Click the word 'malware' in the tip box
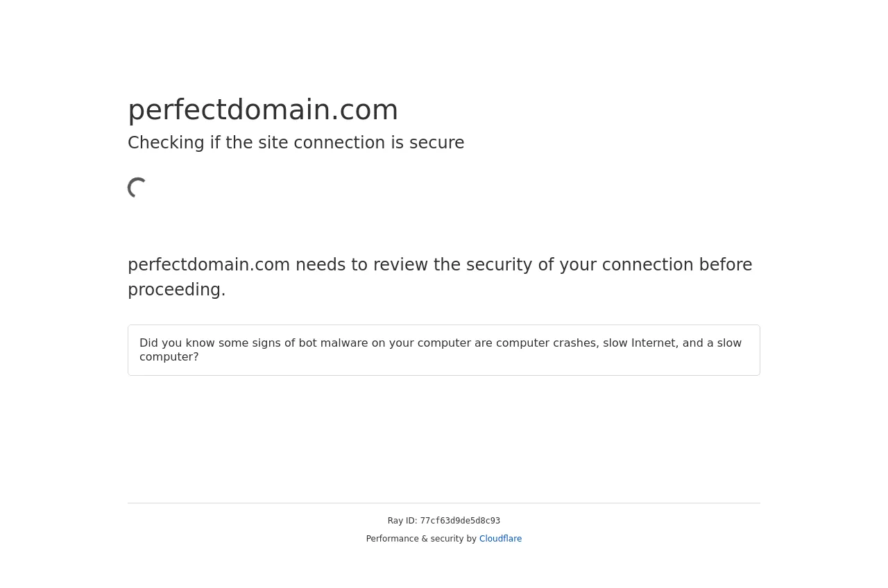The width and height of the screenshot is (888, 588). [344, 343]
